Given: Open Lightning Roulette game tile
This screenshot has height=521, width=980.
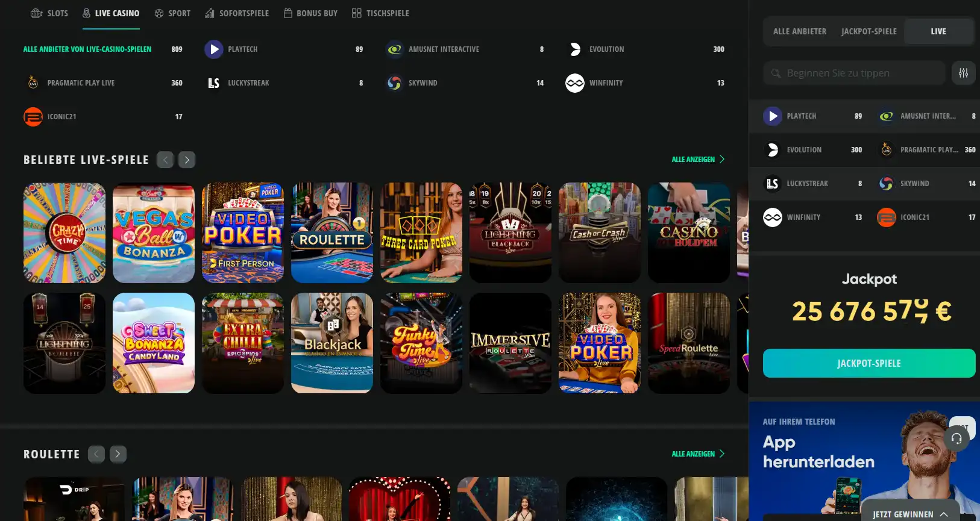Looking at the screenshot, I should [x=64, y=343].
